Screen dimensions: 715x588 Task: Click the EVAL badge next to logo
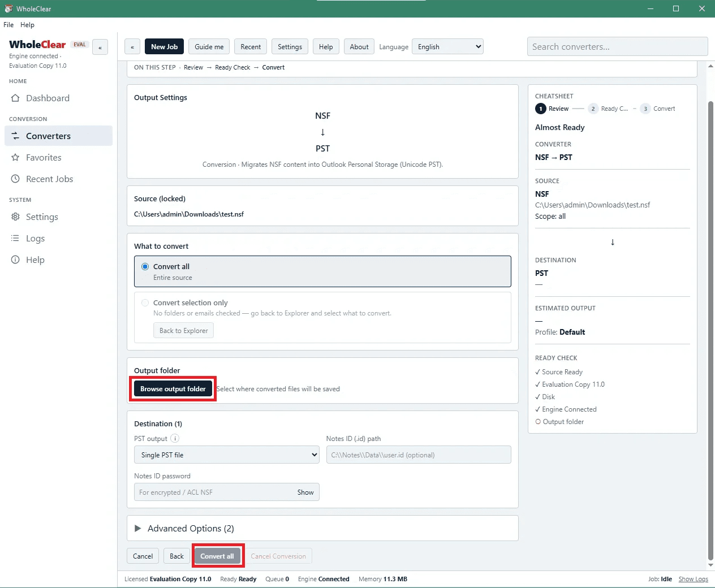80,45
